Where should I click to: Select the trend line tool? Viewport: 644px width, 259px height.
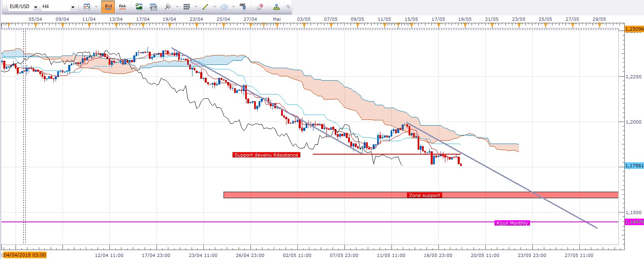tap(205, 7)
